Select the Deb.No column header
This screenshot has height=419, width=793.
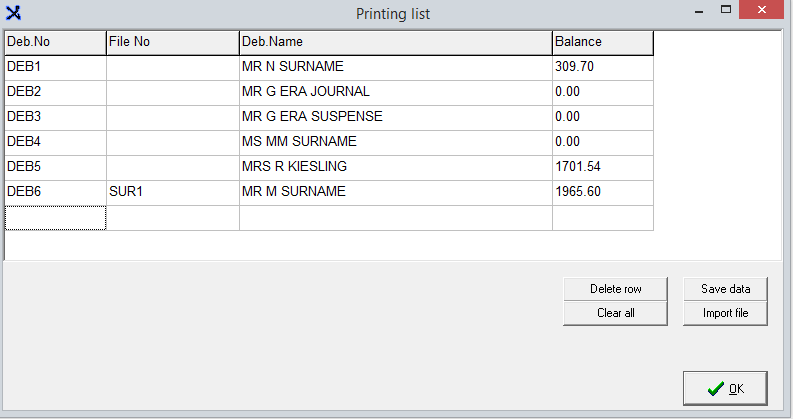point(55,42)
